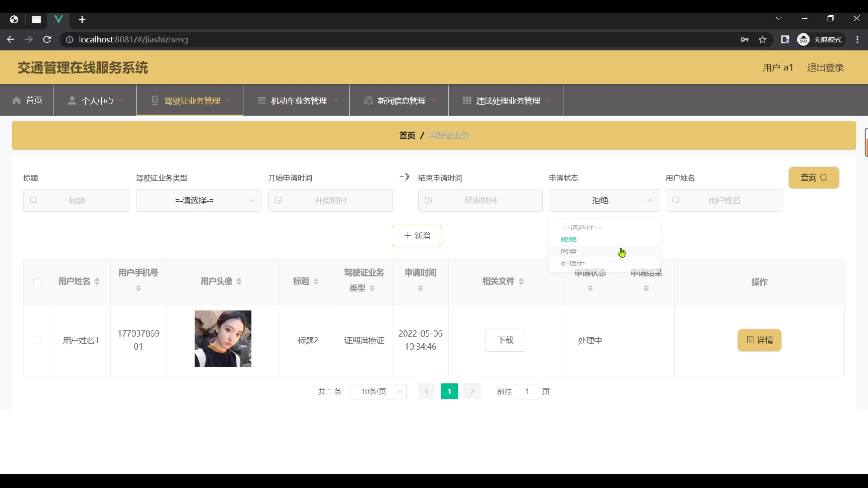
Task: Sort table by 相关文件 column arrows
Action: click(521, 282)
